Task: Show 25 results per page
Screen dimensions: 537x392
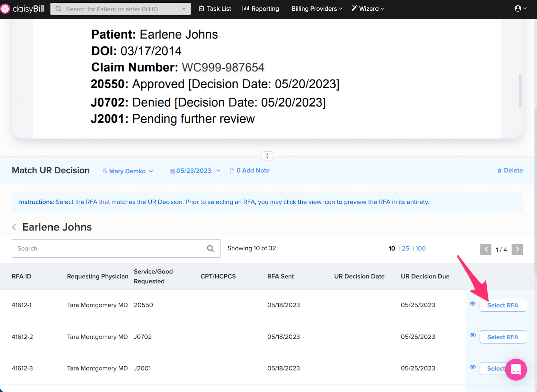Action: click(x=405, y=249)
